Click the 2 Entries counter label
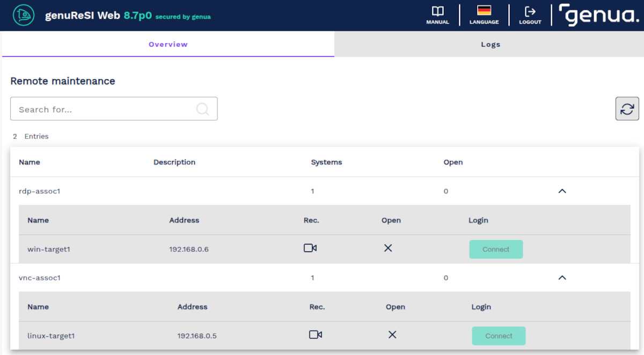The height and width of the screenshot is (355, 644). coord(31,136)
